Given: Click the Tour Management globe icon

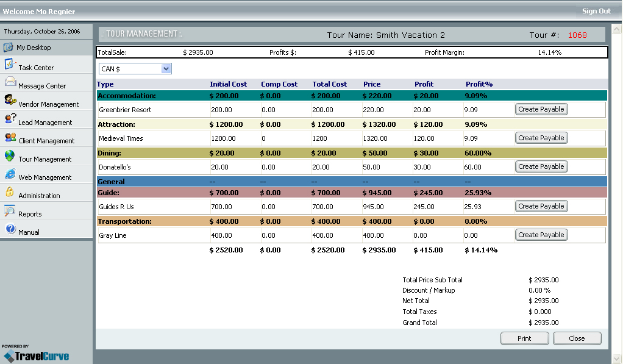Looking at the screenshot, I should [x=10, y=155].
